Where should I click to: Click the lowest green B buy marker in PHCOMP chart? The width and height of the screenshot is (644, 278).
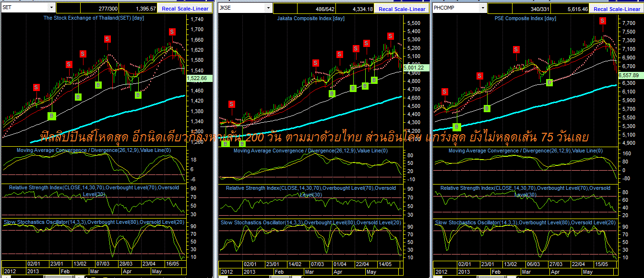click(x=457, y=127)
